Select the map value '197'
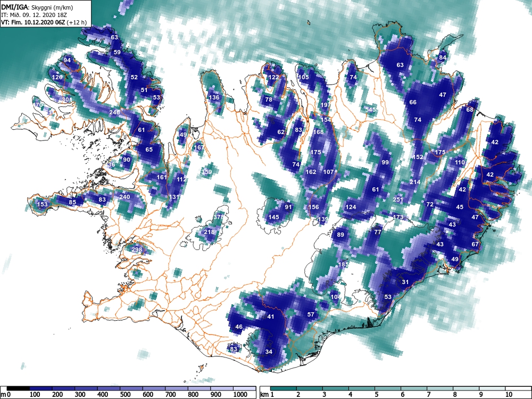This screenshot has height=399, width=532. click(x=325, y=105)
